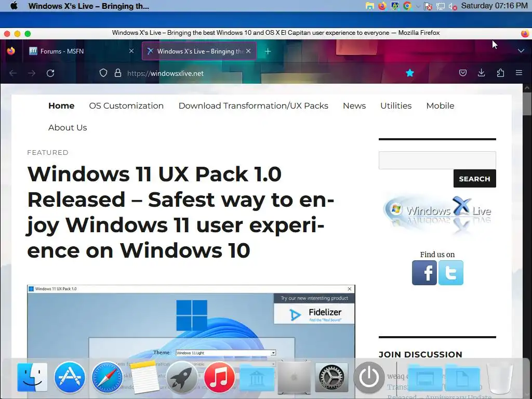
Task: Open Notes from the dock
Action: coord(144,377)
